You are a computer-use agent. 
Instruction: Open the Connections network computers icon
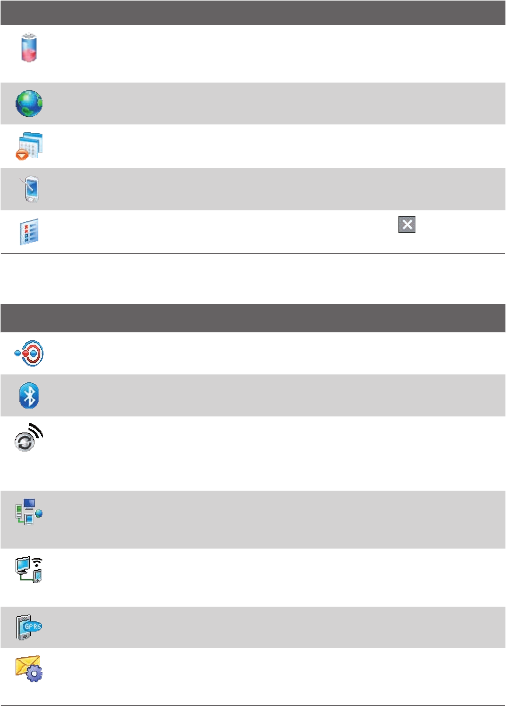pos(29,511)
